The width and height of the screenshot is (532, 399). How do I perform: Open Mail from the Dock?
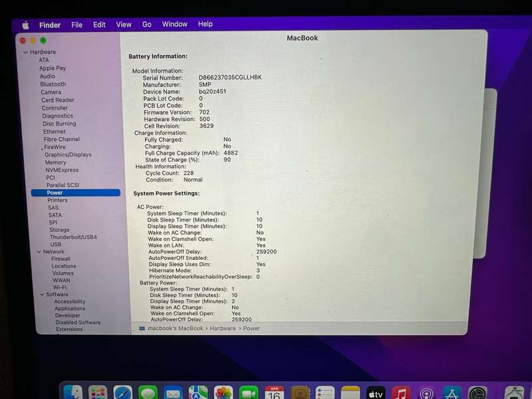click(173, 392)
